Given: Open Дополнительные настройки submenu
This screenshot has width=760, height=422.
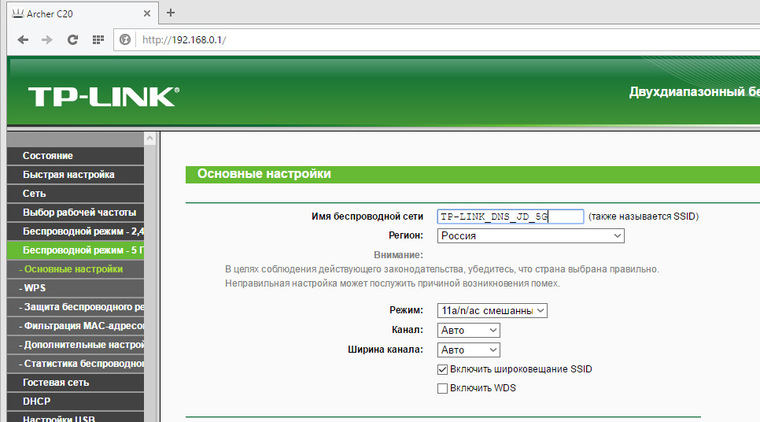Looking at the screenshot, I should tap(76, 344).
